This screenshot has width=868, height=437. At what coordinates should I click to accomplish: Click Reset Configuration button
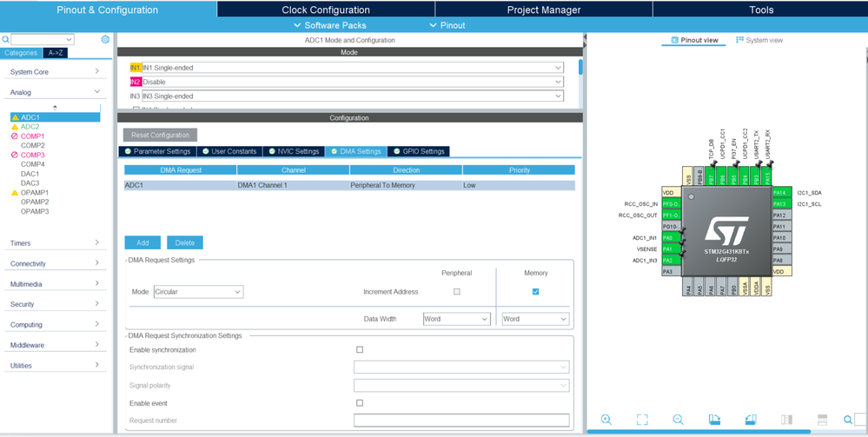[160, 135]
